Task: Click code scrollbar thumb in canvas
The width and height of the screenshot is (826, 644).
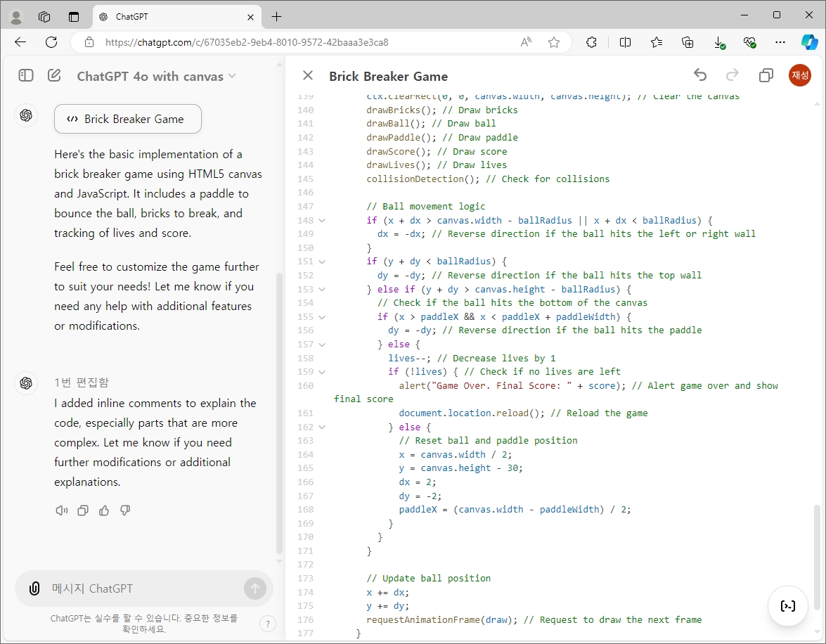Action: click(817, 557)
